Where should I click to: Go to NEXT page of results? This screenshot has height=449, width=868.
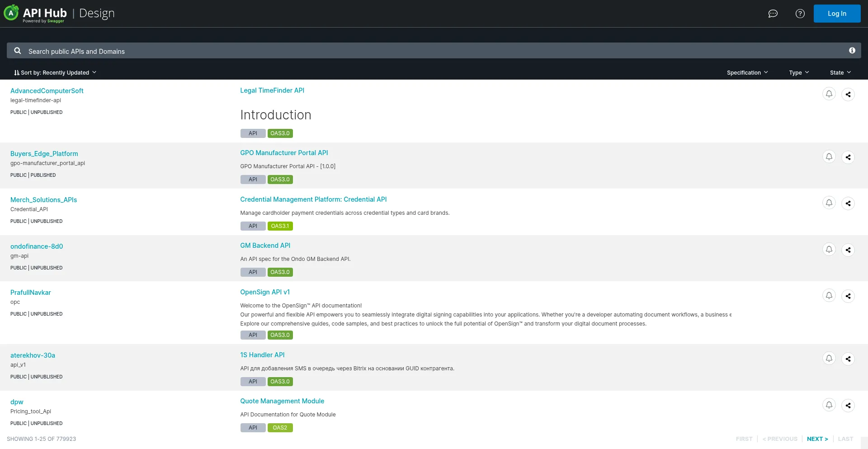(817, 439)
